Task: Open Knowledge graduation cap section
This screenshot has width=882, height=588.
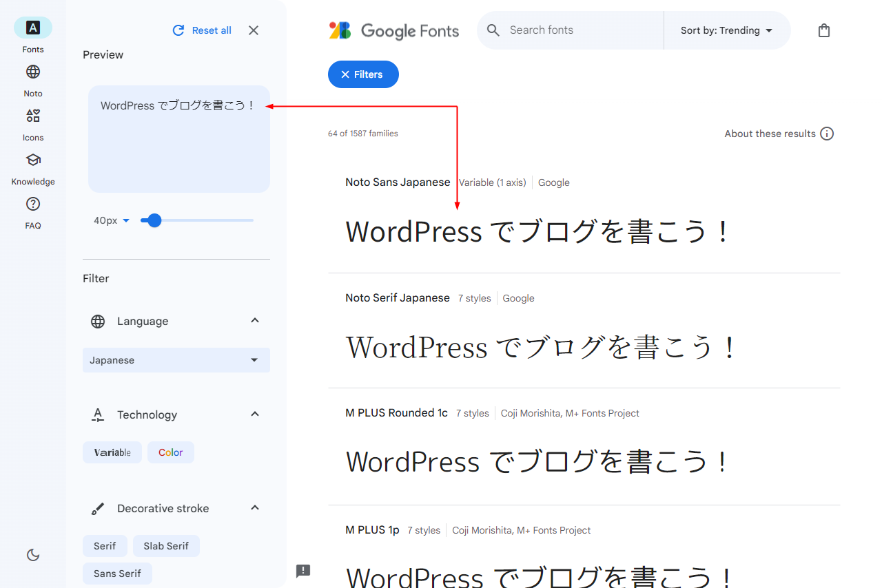Action: (x=33, y=160)
